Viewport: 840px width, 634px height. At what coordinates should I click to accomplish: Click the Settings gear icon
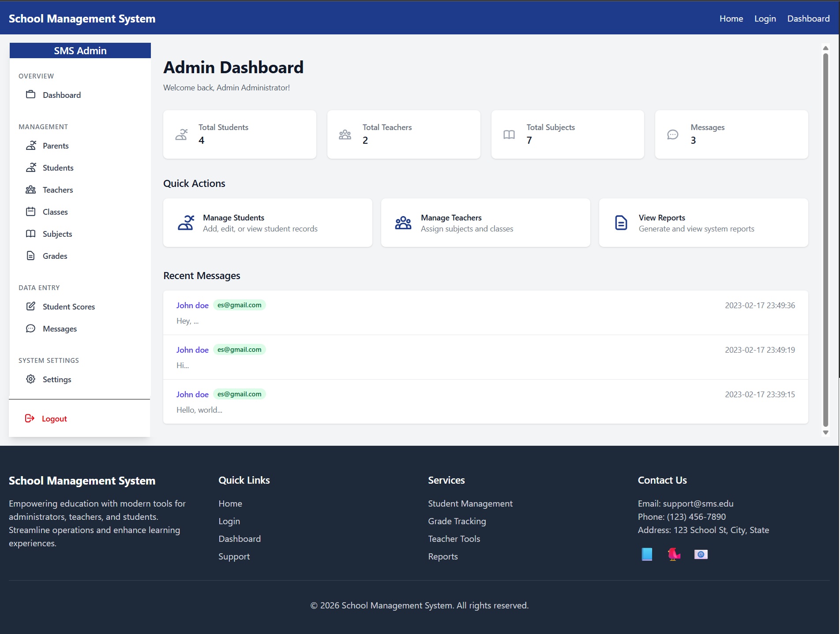(x=31, y=379)
